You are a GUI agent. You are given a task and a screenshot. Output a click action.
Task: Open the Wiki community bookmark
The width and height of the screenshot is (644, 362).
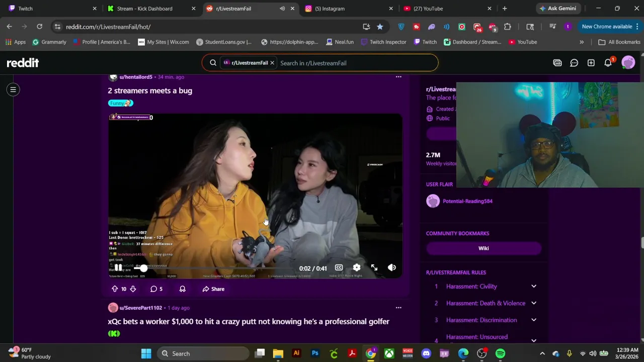point(484,248)
